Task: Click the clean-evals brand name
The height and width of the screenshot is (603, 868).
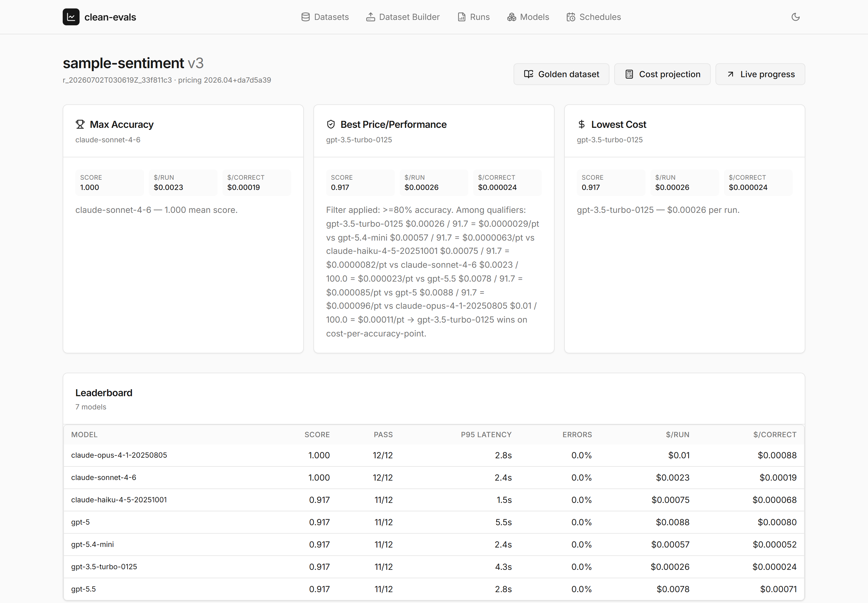Action: [110, 17]
